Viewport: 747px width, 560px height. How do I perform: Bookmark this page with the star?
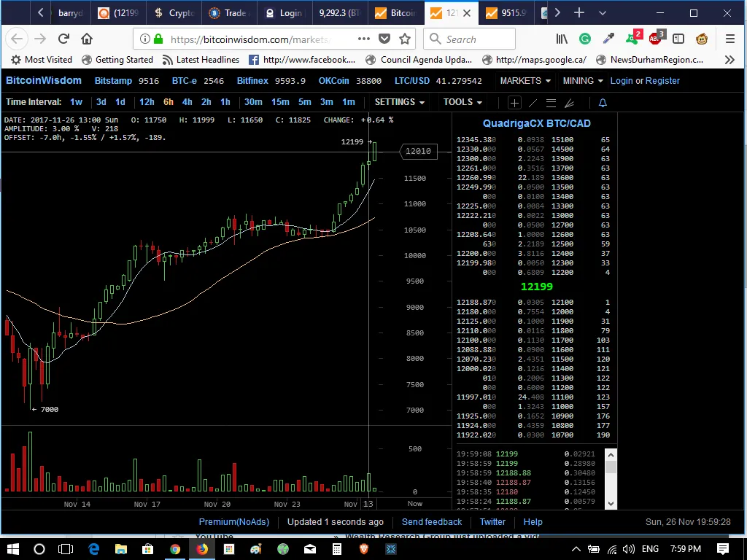[x=405, y=39]
